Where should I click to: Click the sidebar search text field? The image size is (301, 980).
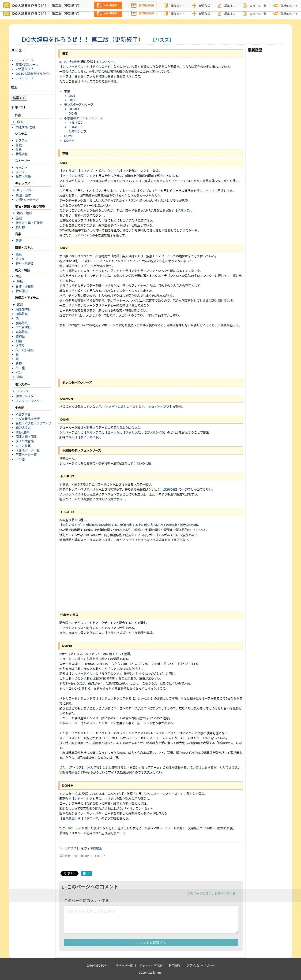[32, 92]
